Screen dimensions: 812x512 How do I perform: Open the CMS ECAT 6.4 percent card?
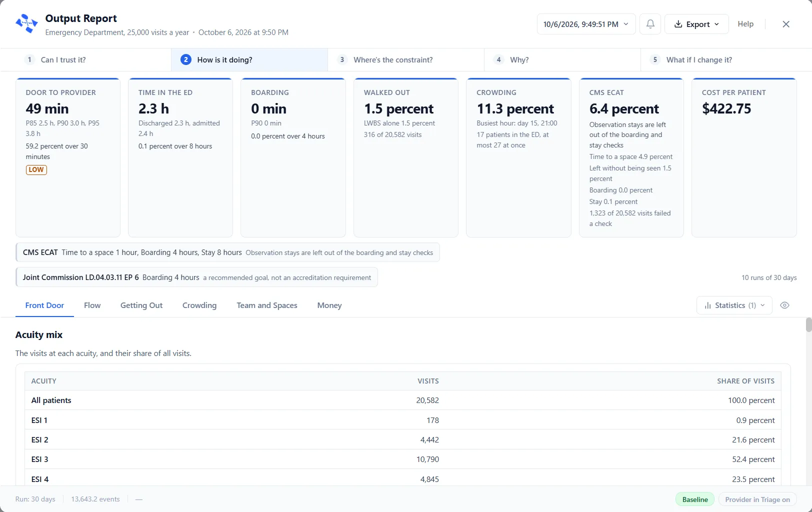click(x=631, y=157)
